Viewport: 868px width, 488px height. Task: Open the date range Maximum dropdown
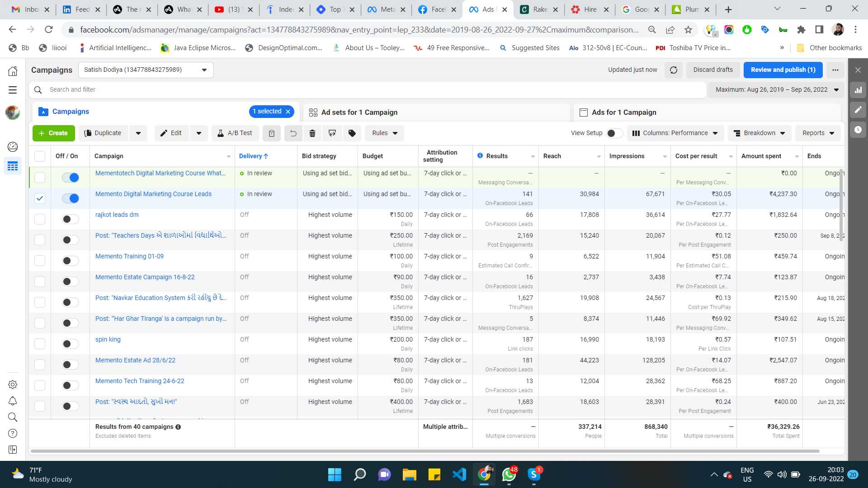click(777, 90)
